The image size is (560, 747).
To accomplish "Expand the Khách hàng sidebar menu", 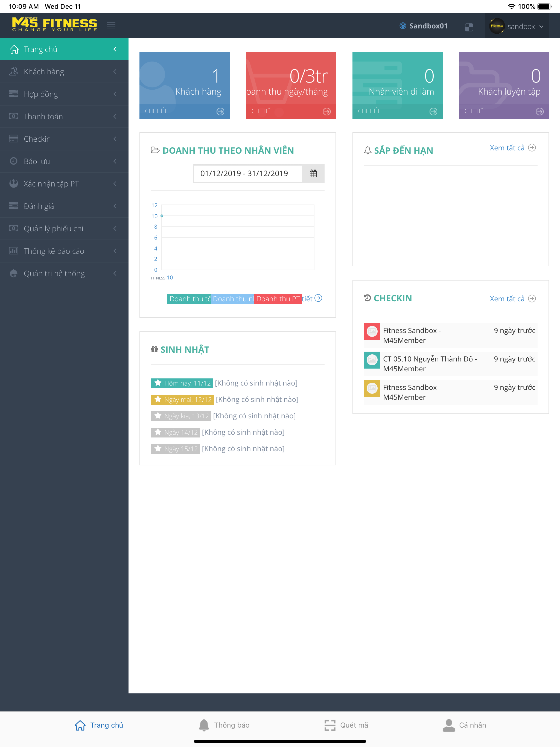I will (x=64, y=72).
